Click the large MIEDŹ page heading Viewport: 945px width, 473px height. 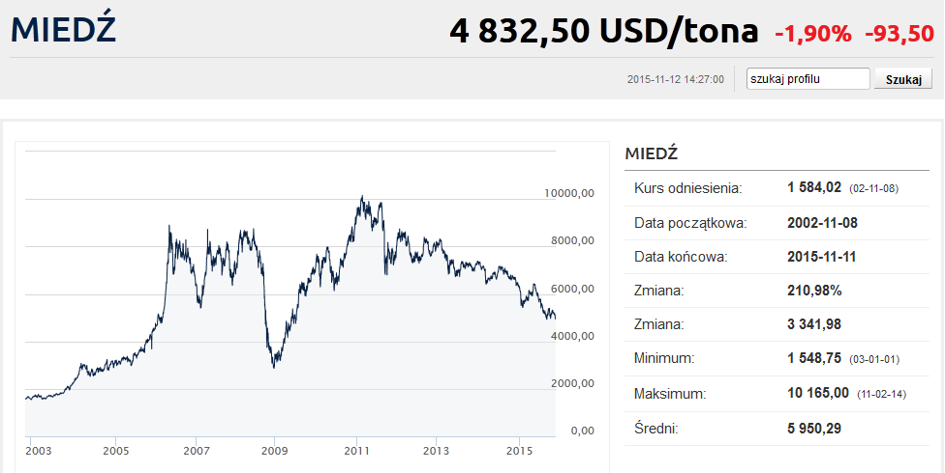coord(63,30)
